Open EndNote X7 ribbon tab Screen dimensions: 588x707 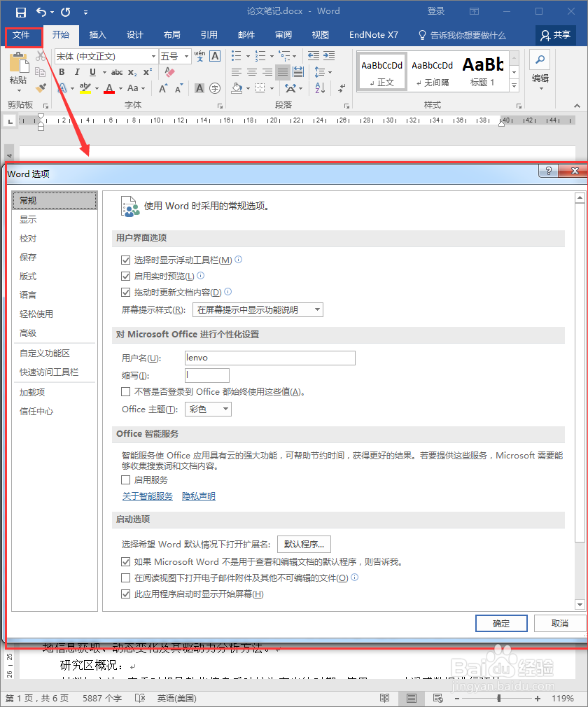tap(373, 35)
